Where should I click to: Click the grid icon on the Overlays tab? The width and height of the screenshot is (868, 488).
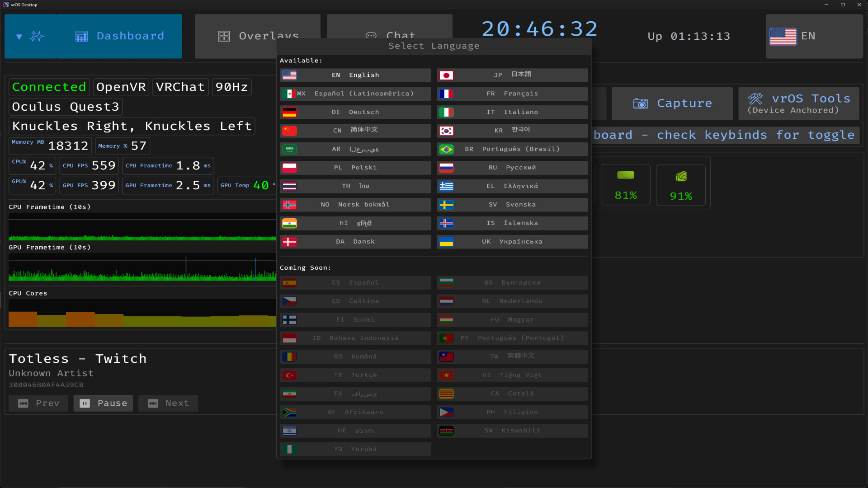point(224,36)
